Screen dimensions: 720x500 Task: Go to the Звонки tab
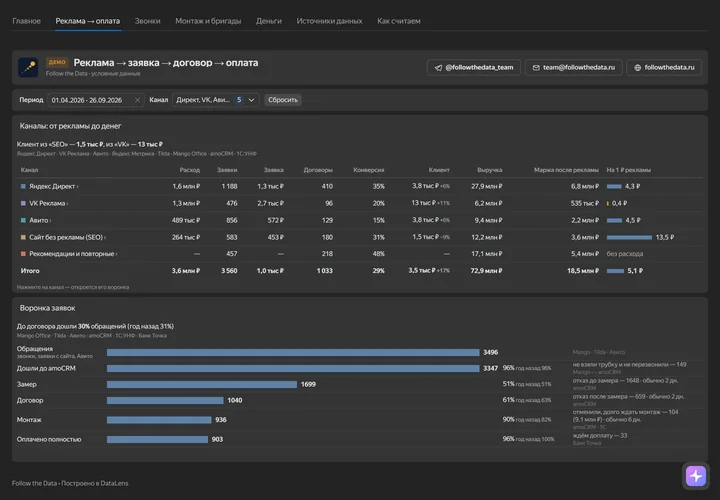point(147,21)
